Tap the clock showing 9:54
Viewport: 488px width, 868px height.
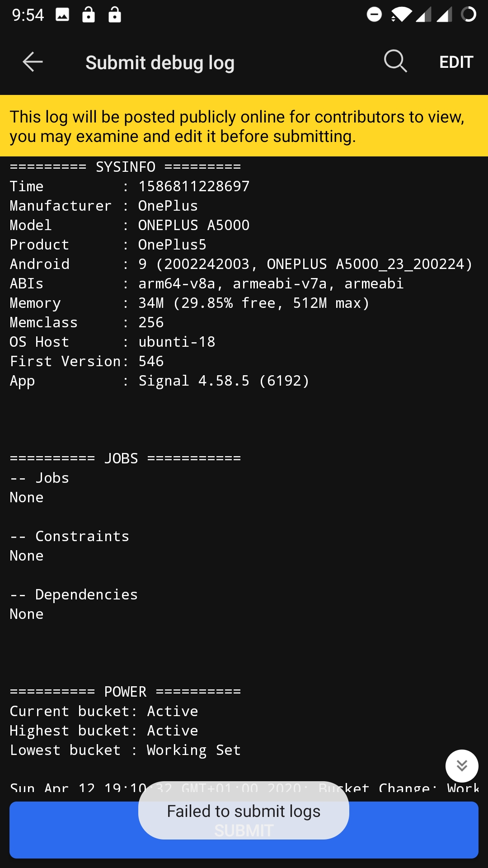tap(27, 15)
